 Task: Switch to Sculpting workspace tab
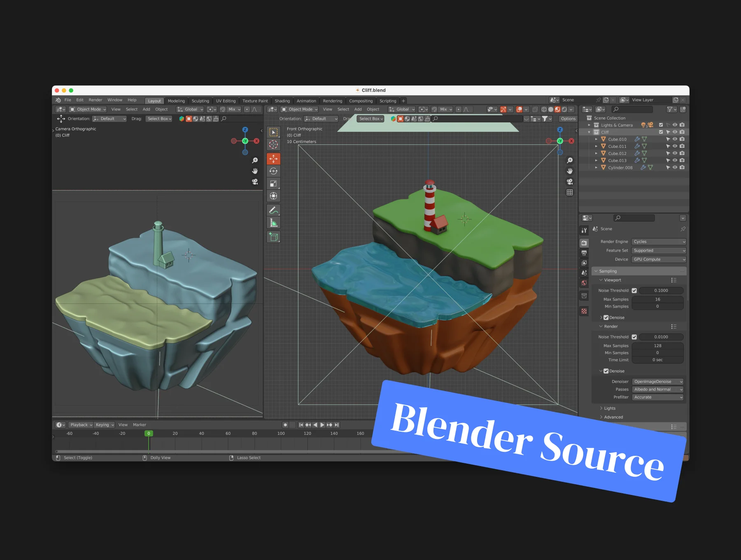[200, 101]
